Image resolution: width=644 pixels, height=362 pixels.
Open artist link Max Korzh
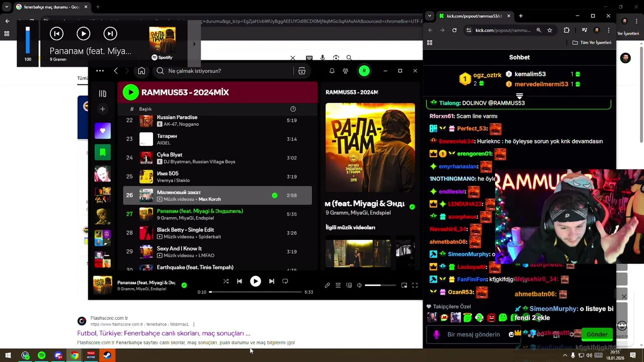pos(210,199)
